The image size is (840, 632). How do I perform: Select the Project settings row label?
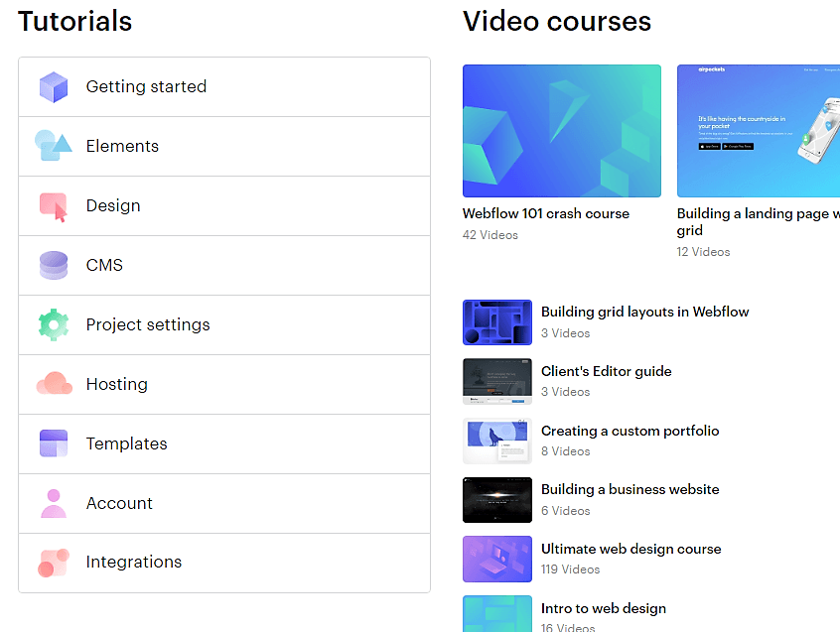148,324
